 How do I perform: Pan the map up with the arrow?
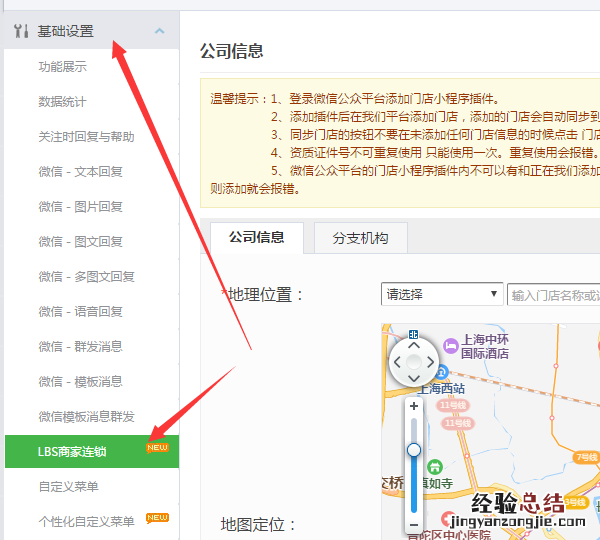pos(413,345)
